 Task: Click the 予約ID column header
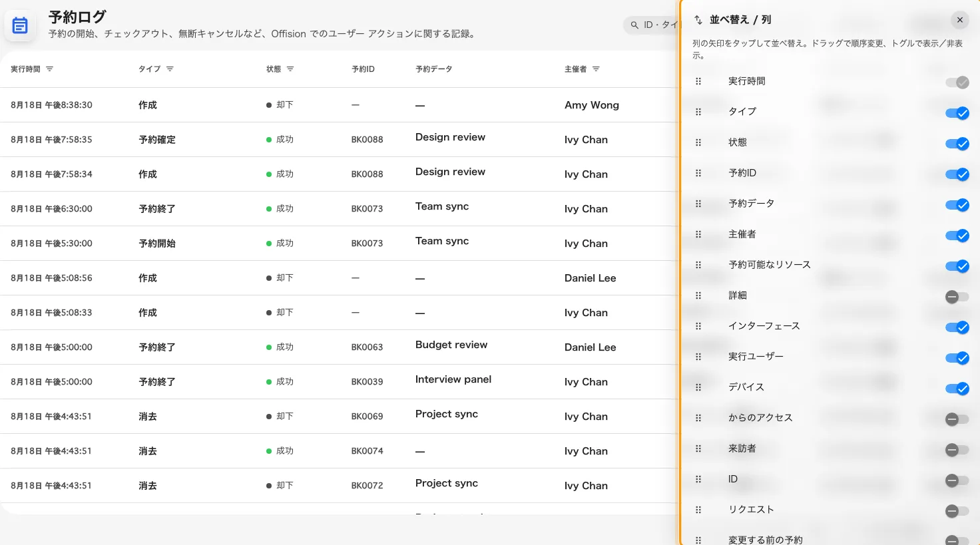(363, 69)
